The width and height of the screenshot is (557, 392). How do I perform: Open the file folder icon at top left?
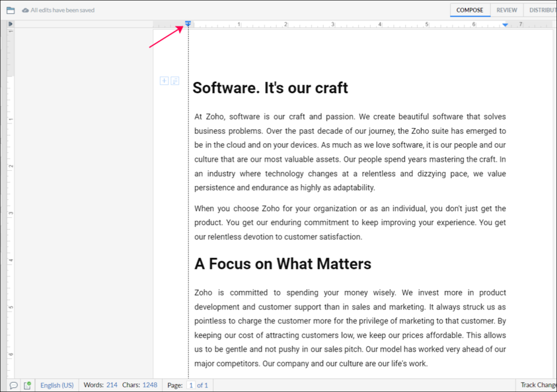pyautogui.click(x=11, y=11)
